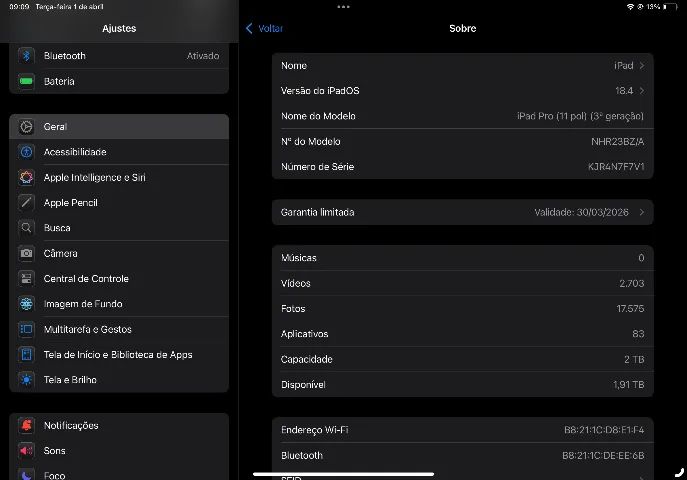Open Versão do iPadOS 18.4 row
The image size is (687, 480).
click(x=463, y=91)
